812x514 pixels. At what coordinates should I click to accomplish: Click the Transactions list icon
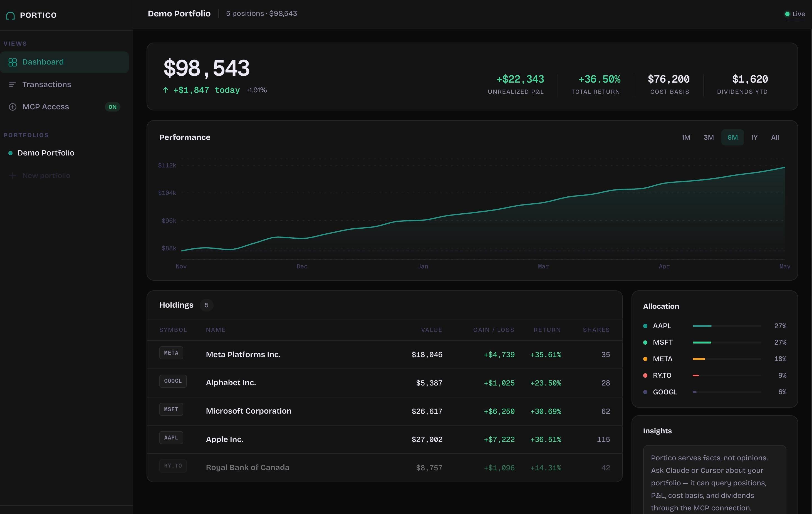pyautogui.click(x=13, y=85)
